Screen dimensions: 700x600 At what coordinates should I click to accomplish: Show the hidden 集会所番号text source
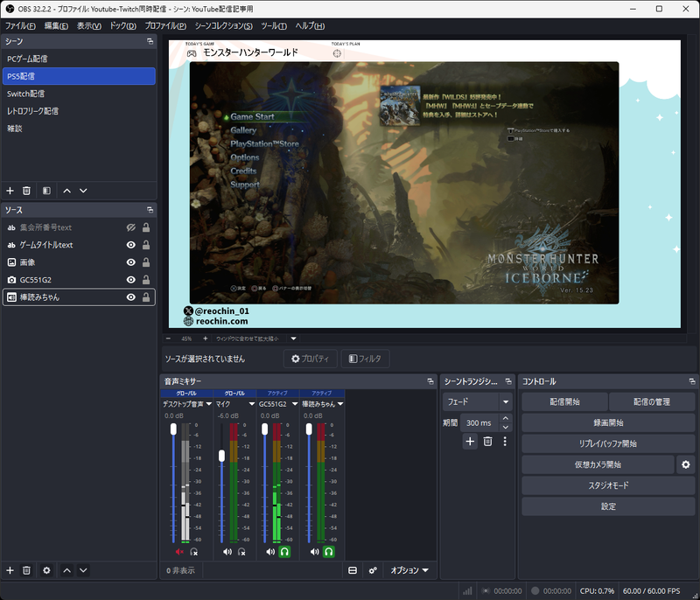tap(130, 227)
